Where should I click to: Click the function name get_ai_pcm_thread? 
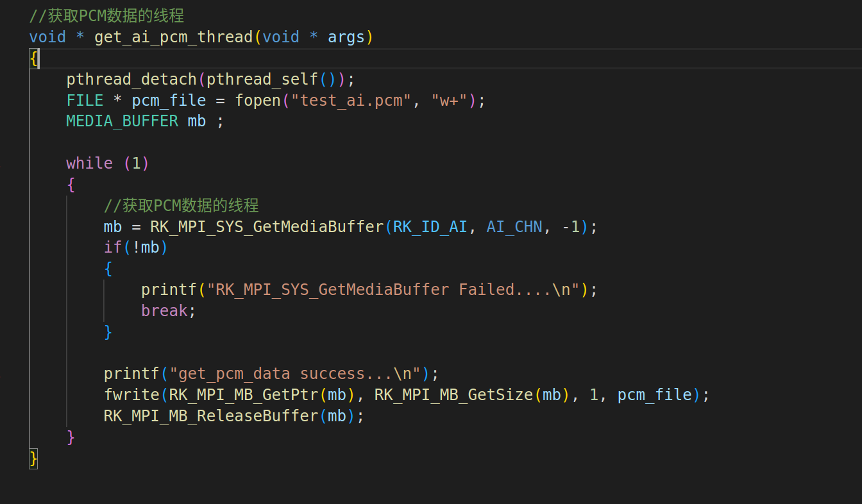173,37
